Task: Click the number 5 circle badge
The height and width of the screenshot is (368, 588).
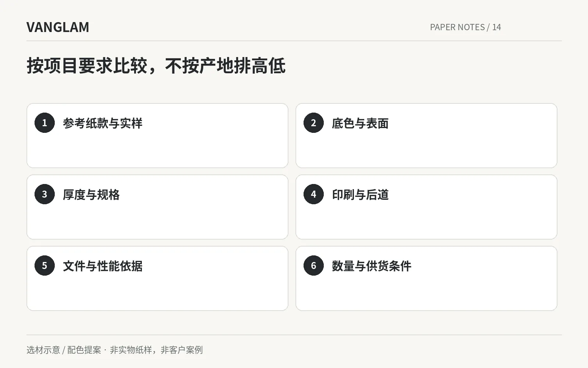Action: click(44, 265)
